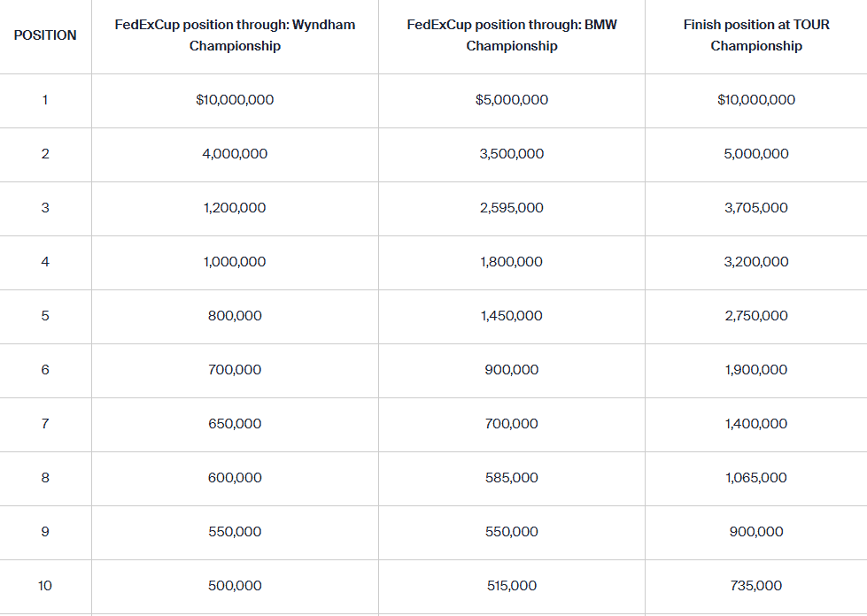Screen dimensions: 867x616
Task: Click the 1,450,000 cell in row 5
Action: (x=512, y=316)
